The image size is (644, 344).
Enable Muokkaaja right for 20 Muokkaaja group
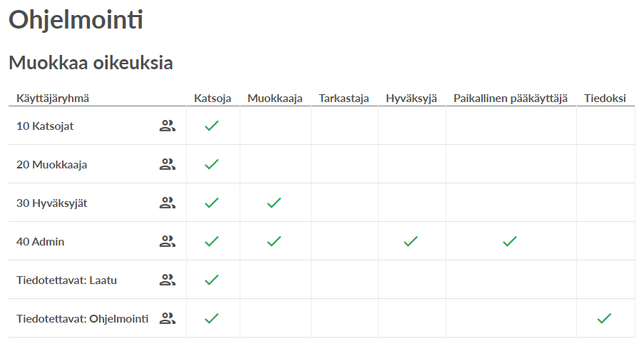pyautogui.click(x=275, y=164)
